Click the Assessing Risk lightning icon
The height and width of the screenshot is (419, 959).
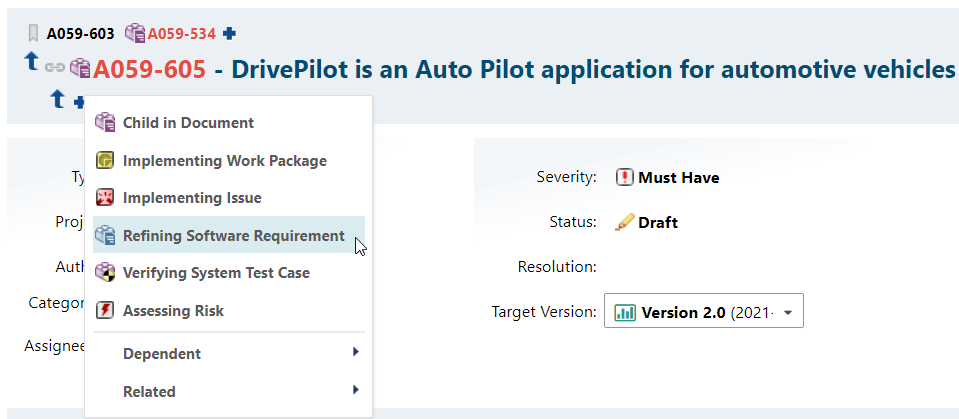[x=105, y=310]
